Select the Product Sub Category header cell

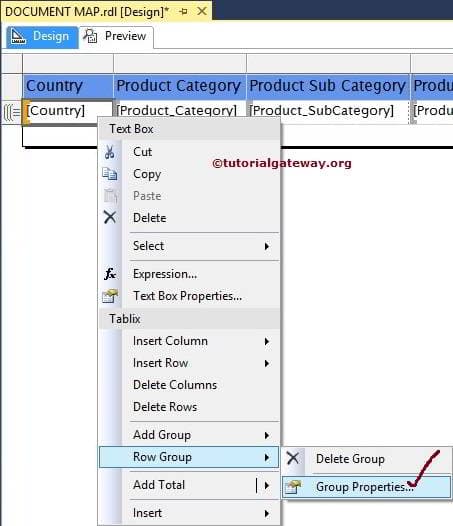(328, 86)
